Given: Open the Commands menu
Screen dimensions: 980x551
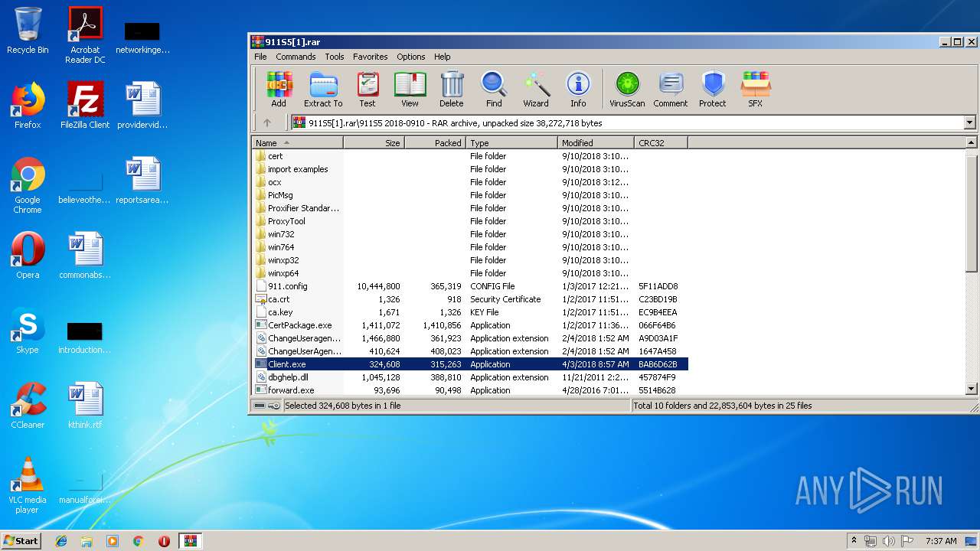Looking at the screenshot, I should [x=296, y=57].
